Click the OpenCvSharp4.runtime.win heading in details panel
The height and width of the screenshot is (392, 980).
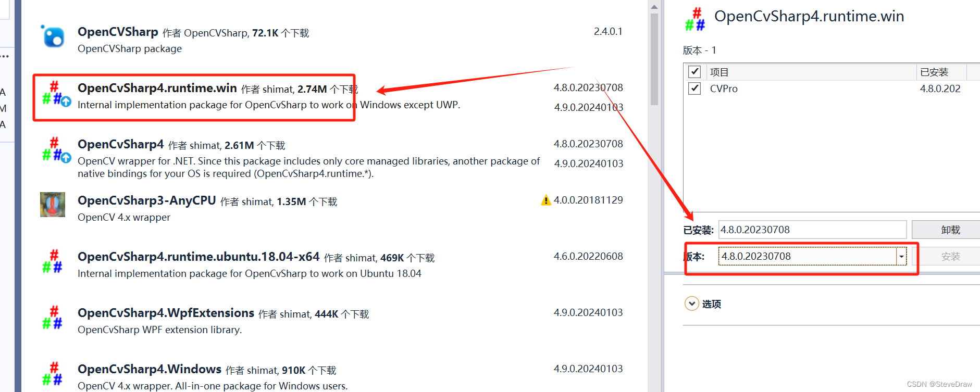(x=809, y=16)
